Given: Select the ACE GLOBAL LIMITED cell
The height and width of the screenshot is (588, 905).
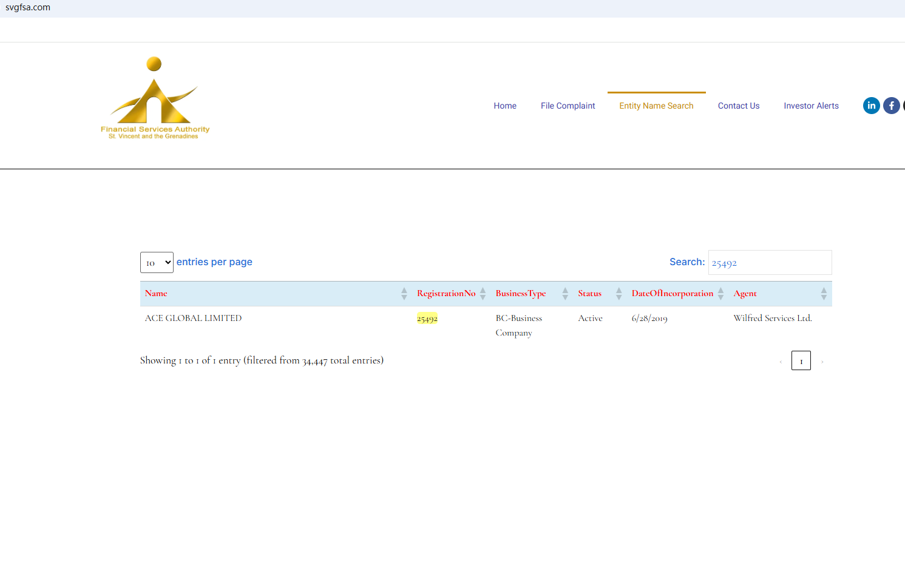Looking at the screenshot, I should click(194, 318).
